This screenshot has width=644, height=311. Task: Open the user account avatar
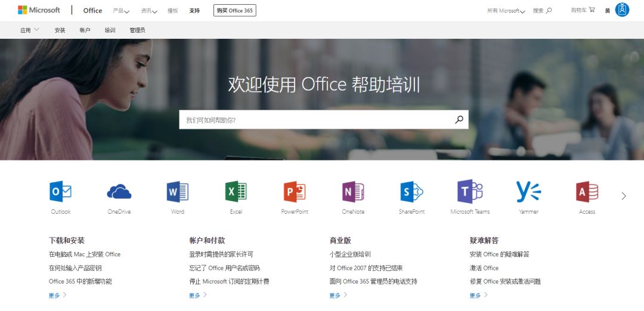[x=622, y=10]
